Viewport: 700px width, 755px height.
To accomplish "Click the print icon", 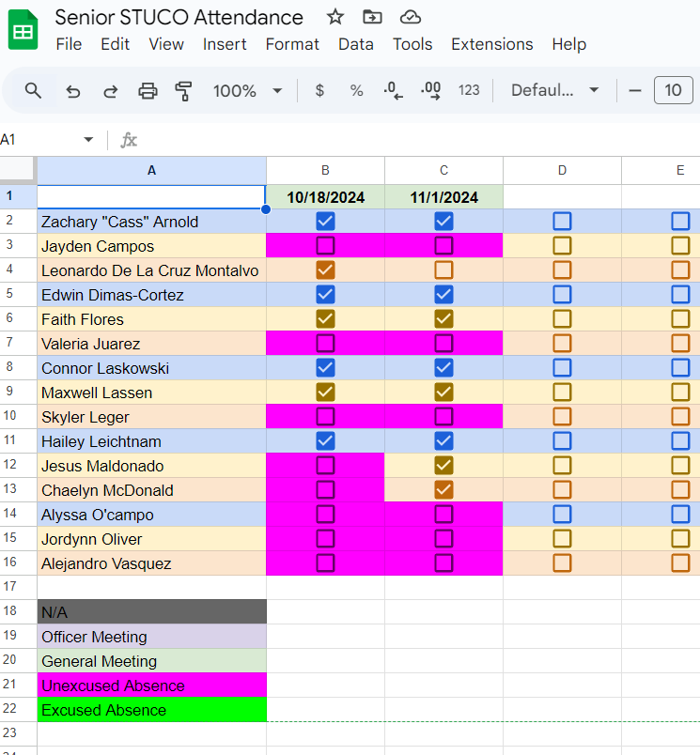I will 148,90.
